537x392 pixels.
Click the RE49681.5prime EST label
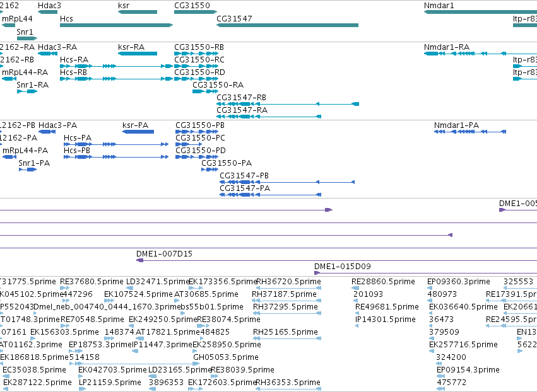[x=387, y=307]
